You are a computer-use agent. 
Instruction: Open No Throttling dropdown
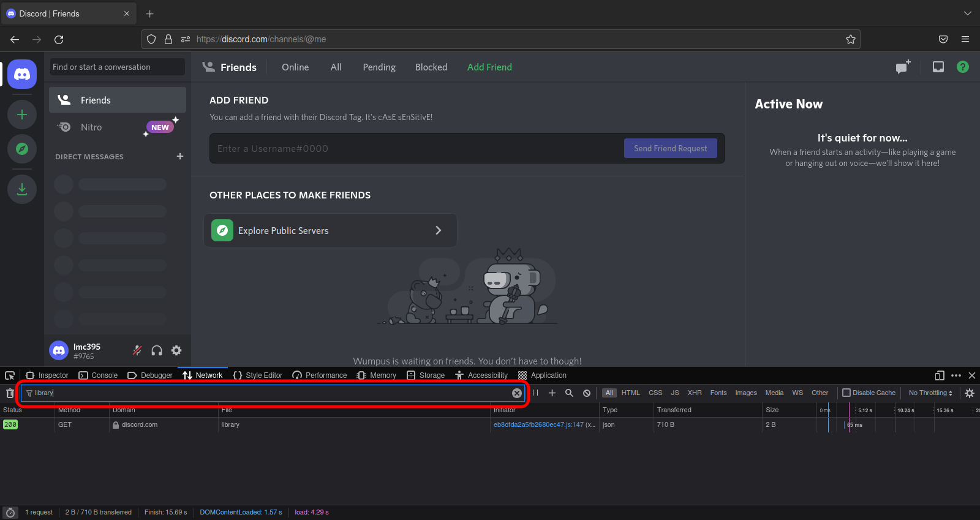[930, 393]
